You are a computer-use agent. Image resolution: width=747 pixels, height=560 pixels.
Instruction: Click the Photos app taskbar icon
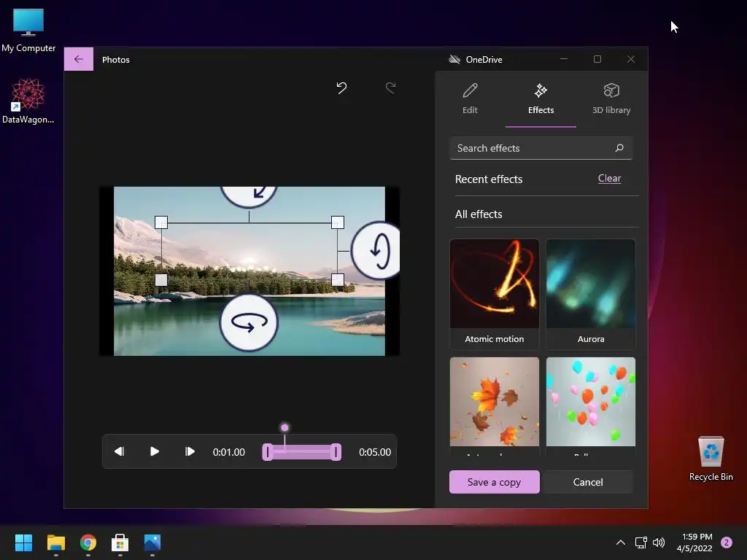tap(152, 542)
